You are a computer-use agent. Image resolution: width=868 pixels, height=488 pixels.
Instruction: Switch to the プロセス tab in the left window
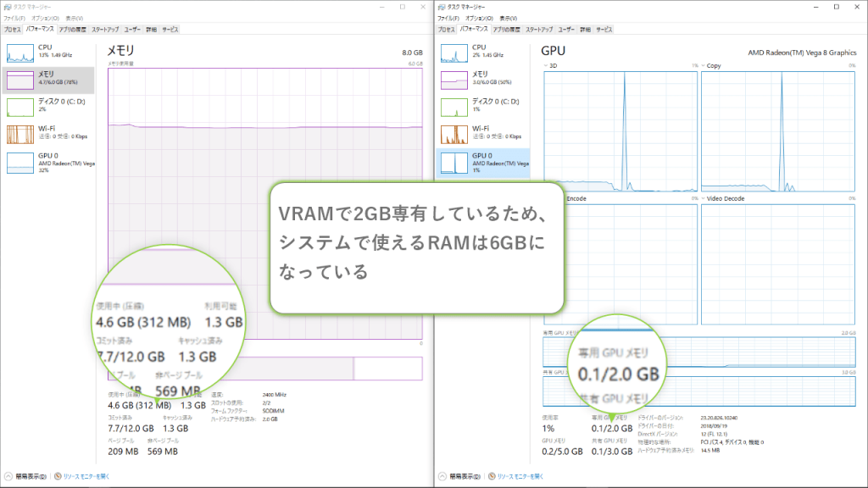click(x=12, y=29)
